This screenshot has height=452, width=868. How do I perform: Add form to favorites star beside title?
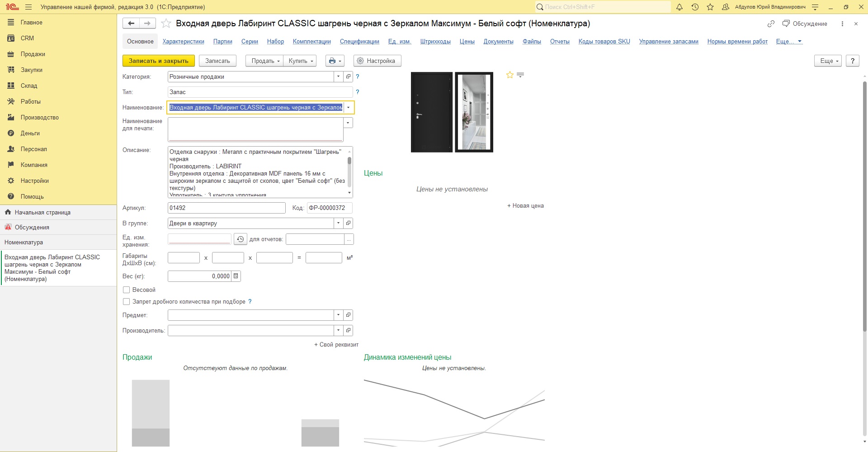point(166,24)
